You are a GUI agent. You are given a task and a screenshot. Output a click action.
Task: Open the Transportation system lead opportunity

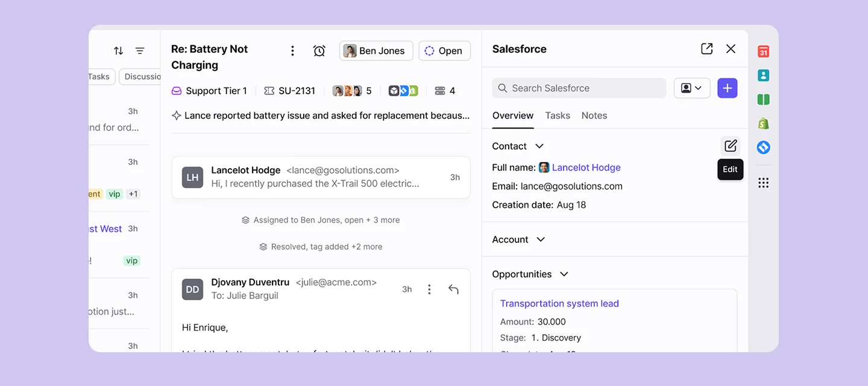tap(559, 303)
